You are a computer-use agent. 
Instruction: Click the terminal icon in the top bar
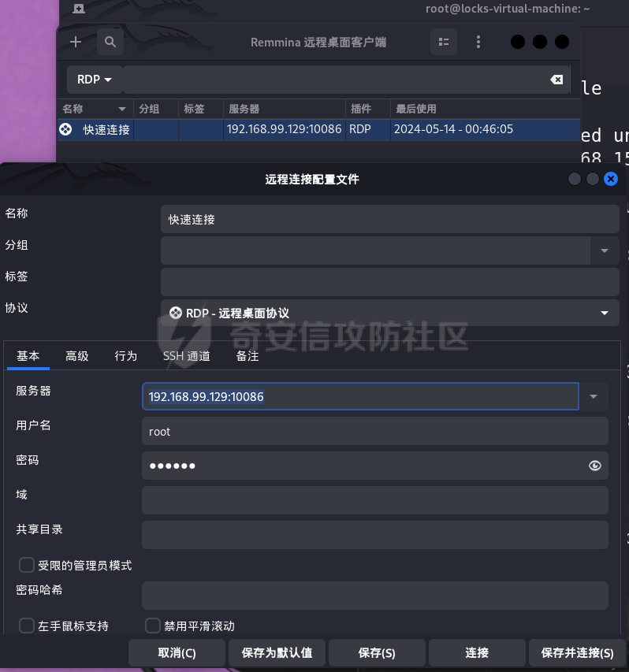tap(79, 9)
